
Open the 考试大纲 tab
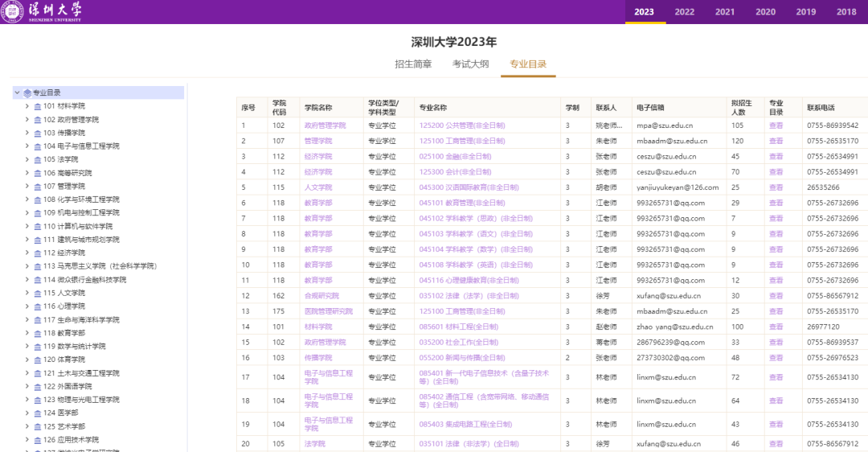coord(470,64)
